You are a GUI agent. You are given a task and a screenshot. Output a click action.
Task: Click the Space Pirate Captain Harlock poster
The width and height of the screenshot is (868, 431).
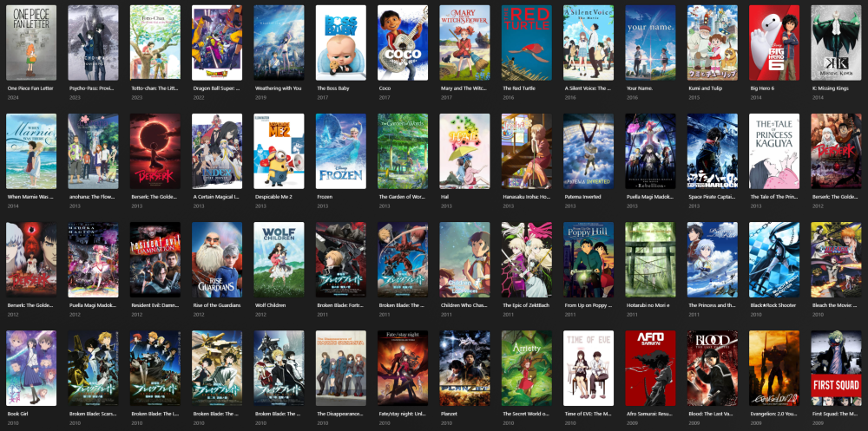(713, 151)
